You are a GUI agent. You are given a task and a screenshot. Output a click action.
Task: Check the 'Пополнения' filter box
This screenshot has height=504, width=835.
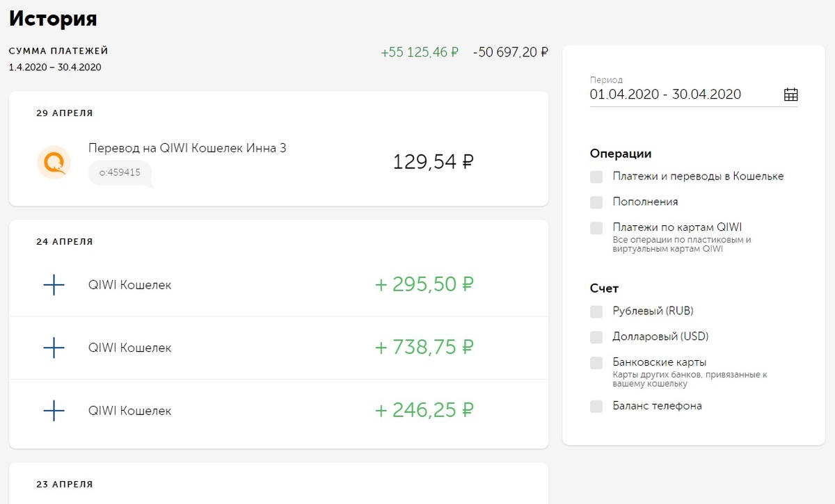point(596,202)
